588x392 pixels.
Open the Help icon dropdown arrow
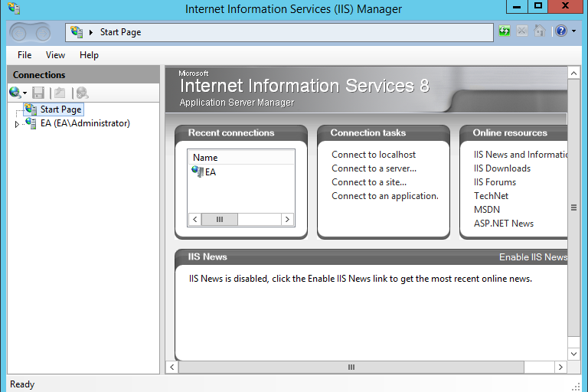pyautogui.click(x=573, y=31)
